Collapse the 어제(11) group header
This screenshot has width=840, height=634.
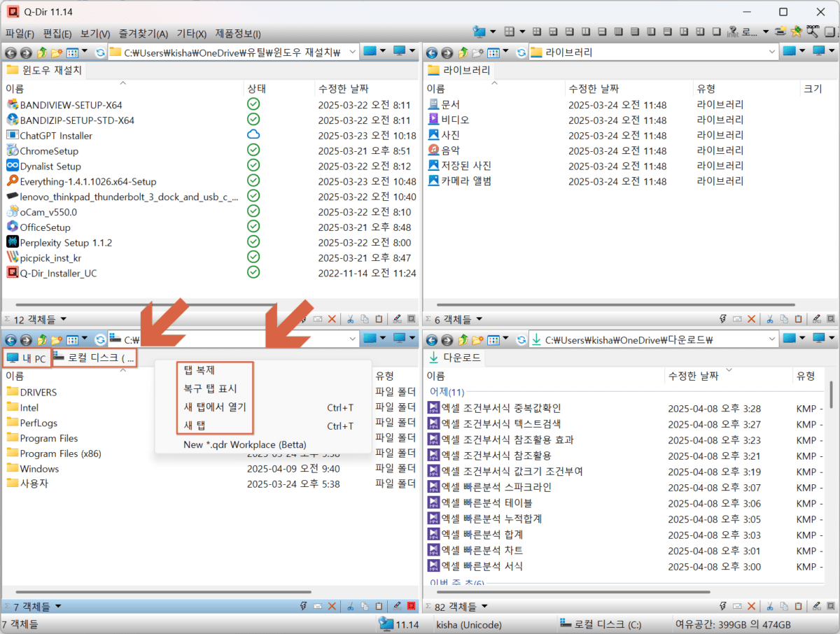tap(447, 392)
